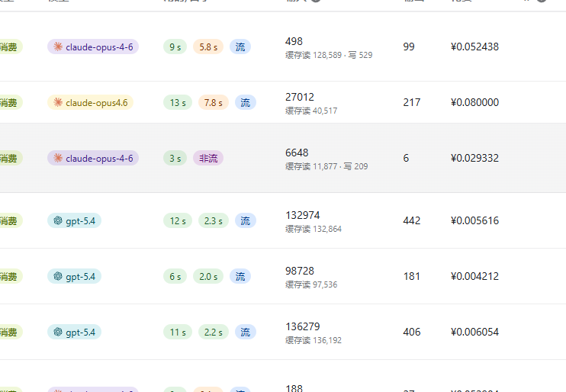The height and width of the screenshot is (392, 566).
Task: Click the Claude icon in the ¥0.052438 row
Action: 58,47
